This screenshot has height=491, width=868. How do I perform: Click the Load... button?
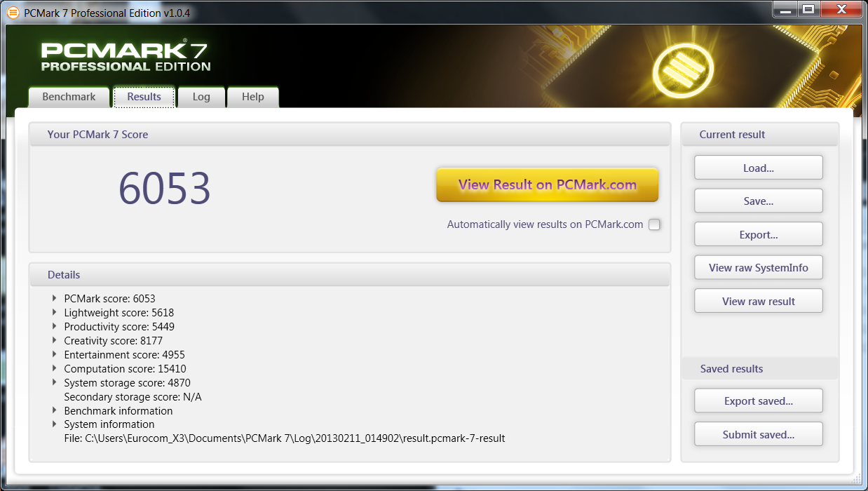pos(759,168)
